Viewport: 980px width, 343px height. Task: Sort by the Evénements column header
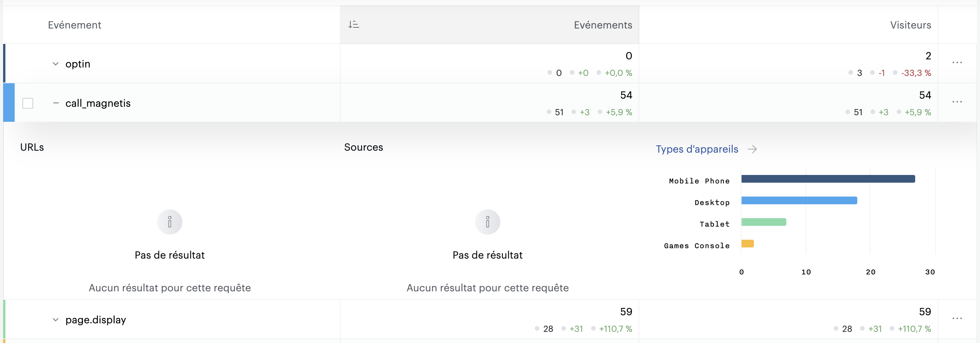coord(603,25)
